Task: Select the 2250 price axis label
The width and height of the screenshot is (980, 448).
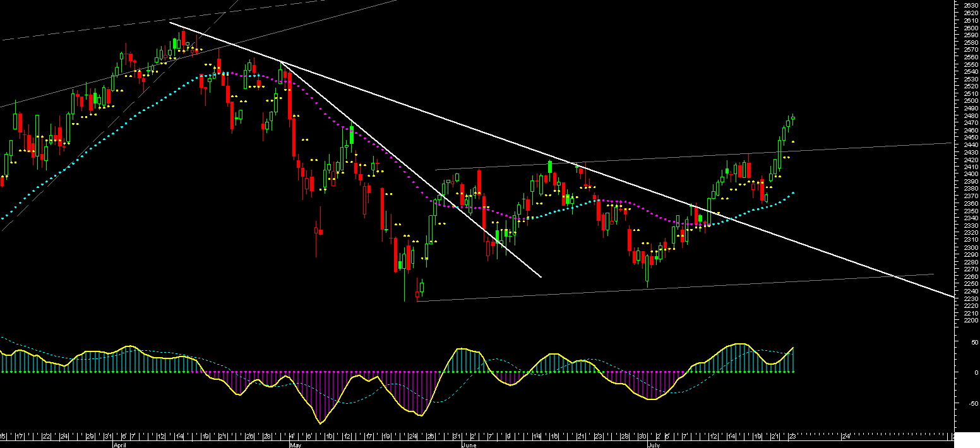Action: pos(971,284)
